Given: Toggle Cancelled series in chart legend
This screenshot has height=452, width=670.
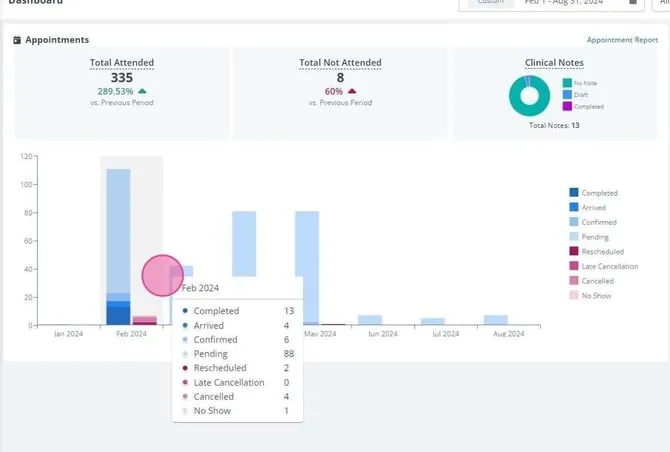Looking at the screenshot, I should pos(574,281).
